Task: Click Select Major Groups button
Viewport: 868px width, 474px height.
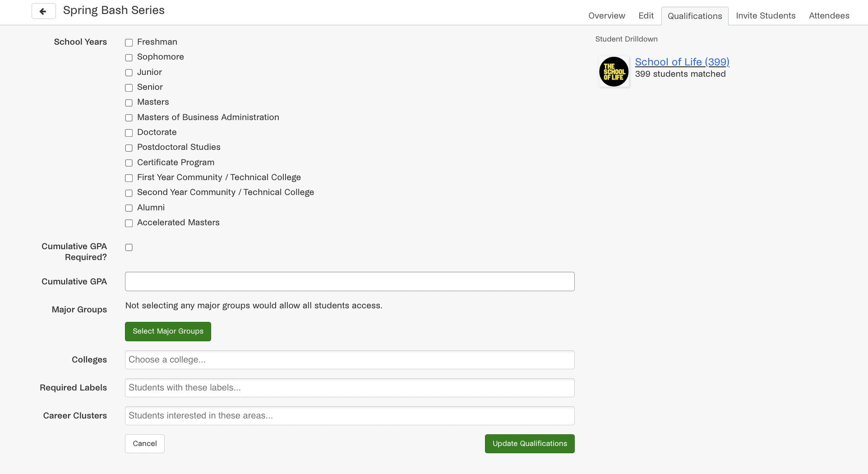Action: [168, 331]
